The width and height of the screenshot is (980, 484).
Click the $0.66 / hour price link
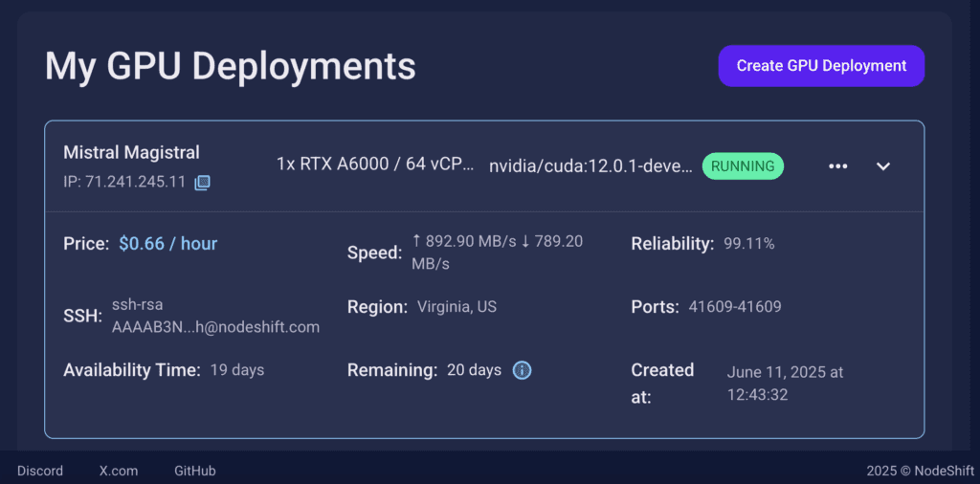coord(168,244)
